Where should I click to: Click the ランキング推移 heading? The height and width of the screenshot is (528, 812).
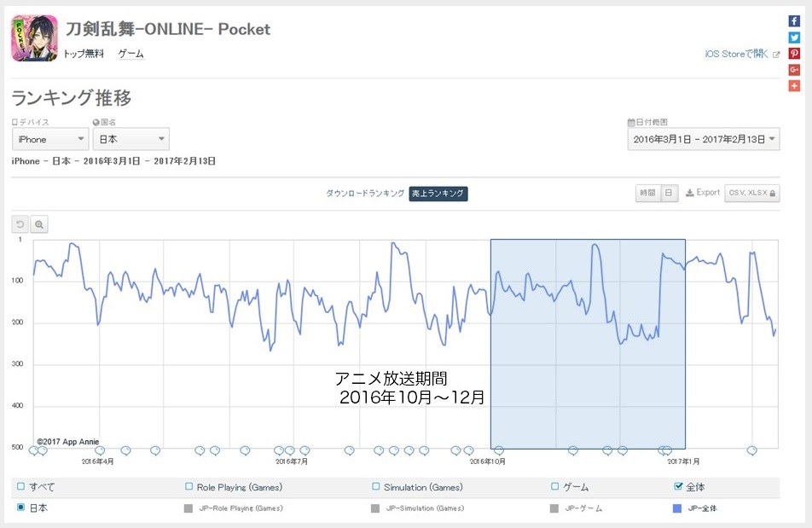click(72, 97)
